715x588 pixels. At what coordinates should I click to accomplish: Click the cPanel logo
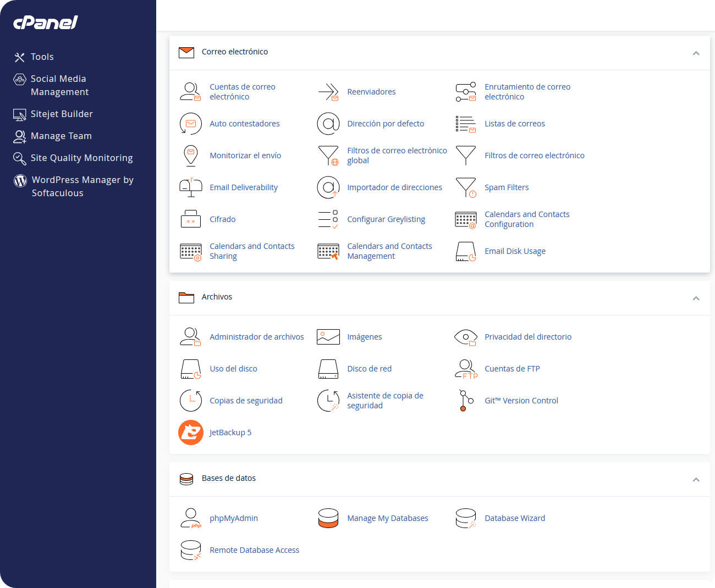coord(46,22)
